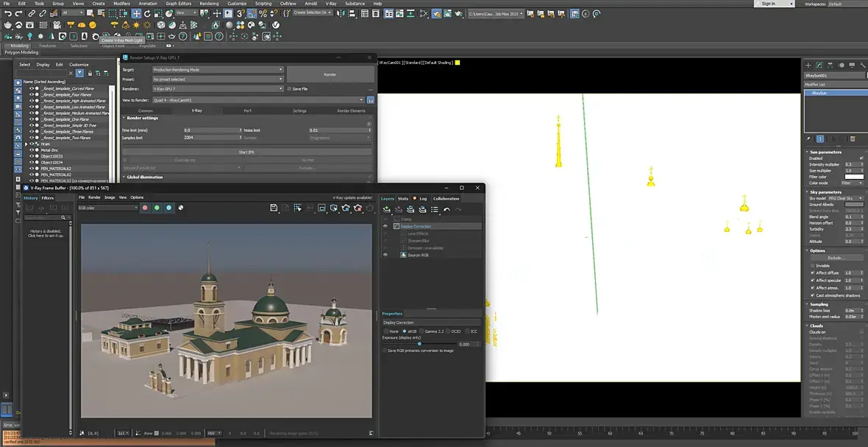Open the RGB color channel dropdown

(108, 208)
